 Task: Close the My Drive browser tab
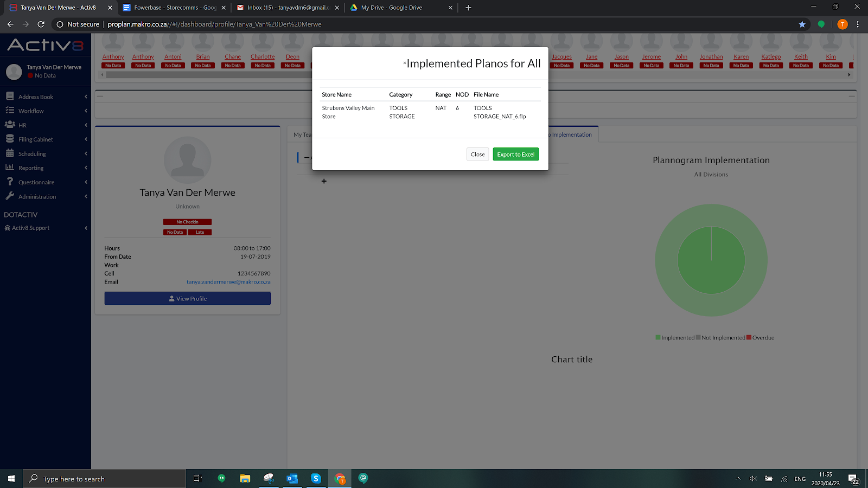[x=450, y=8]
